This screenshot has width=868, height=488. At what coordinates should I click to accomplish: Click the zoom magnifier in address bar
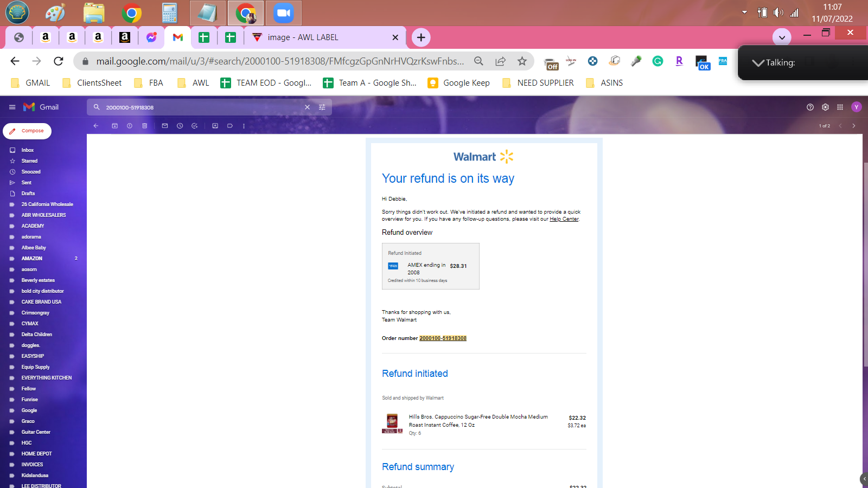[478, 61]
